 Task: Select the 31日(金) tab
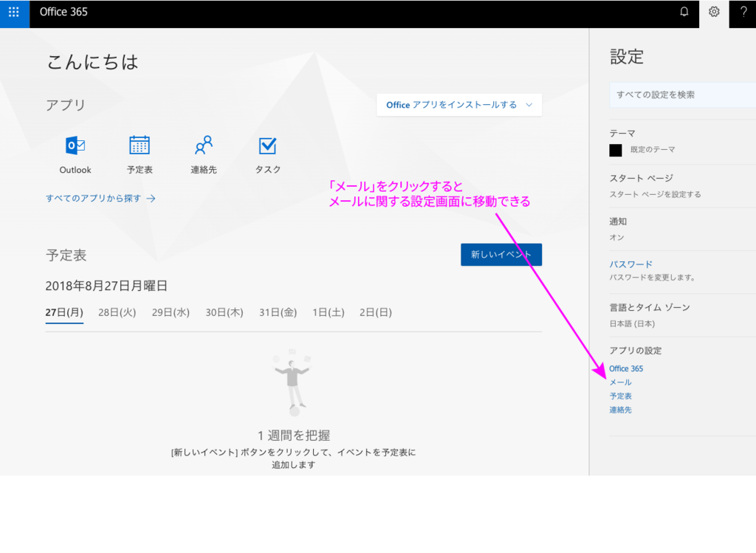[x=278, y=312]
